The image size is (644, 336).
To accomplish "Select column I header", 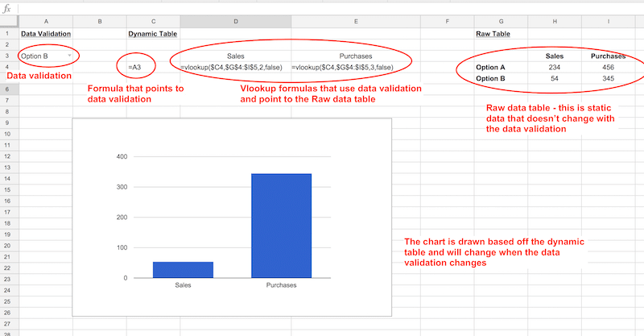I will (x=609, y=22).
